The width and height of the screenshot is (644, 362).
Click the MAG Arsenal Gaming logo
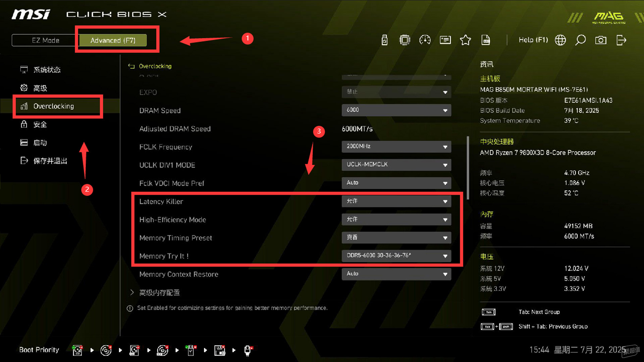click(x=609, y=17)
